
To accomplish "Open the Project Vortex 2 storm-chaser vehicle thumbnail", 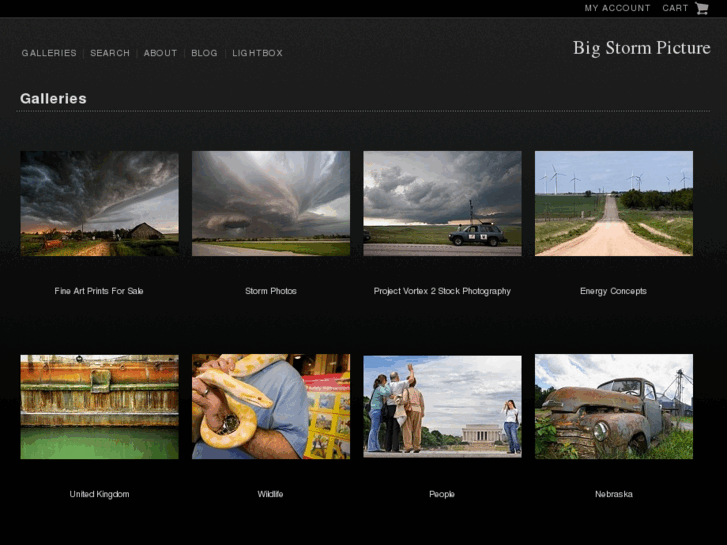I will [x=442, y=203].
